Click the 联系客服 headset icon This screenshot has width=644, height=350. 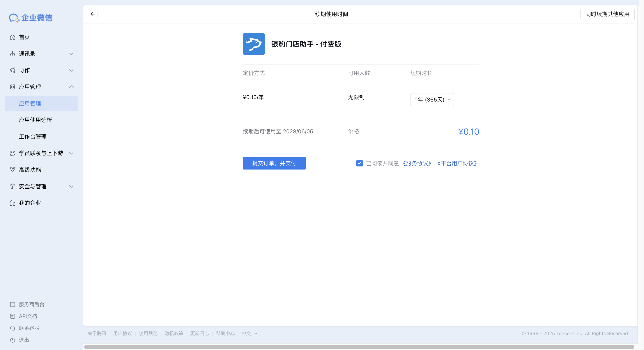pyautogui.click(x=12, y=328)
